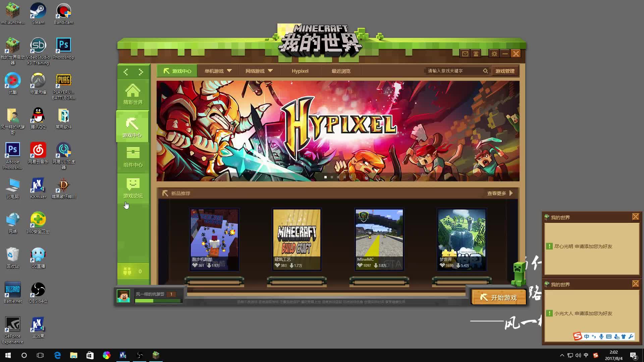Open GeForce Experience desktop icon
This screenshot has height=362, width=644.
[12, 330]
